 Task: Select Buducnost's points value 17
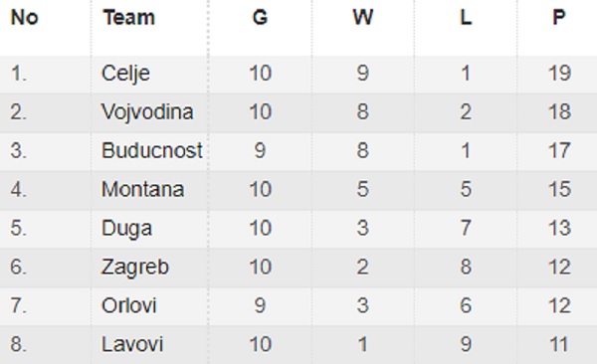coord(559,150)
